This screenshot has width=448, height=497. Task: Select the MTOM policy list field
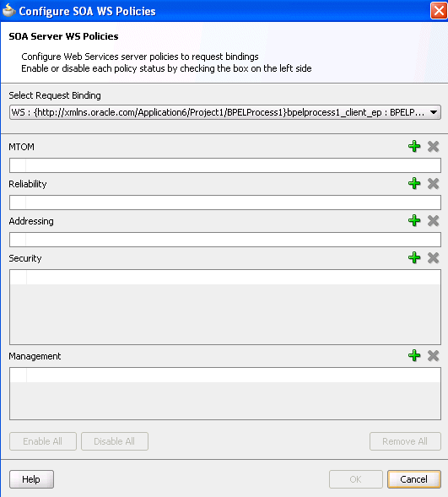click(225, 165)
